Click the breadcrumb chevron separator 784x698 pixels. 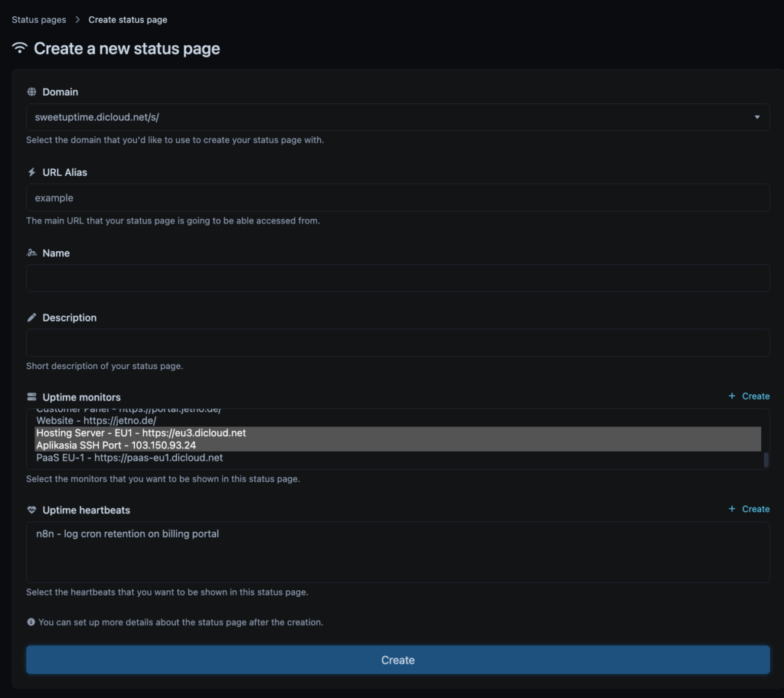coord(77,20)
